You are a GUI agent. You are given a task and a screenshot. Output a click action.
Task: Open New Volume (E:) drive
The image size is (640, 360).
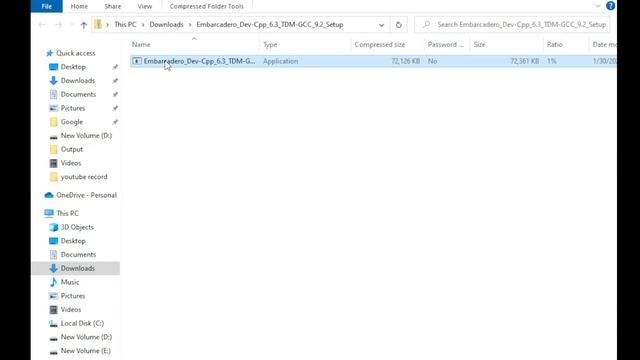pos(86,351)
